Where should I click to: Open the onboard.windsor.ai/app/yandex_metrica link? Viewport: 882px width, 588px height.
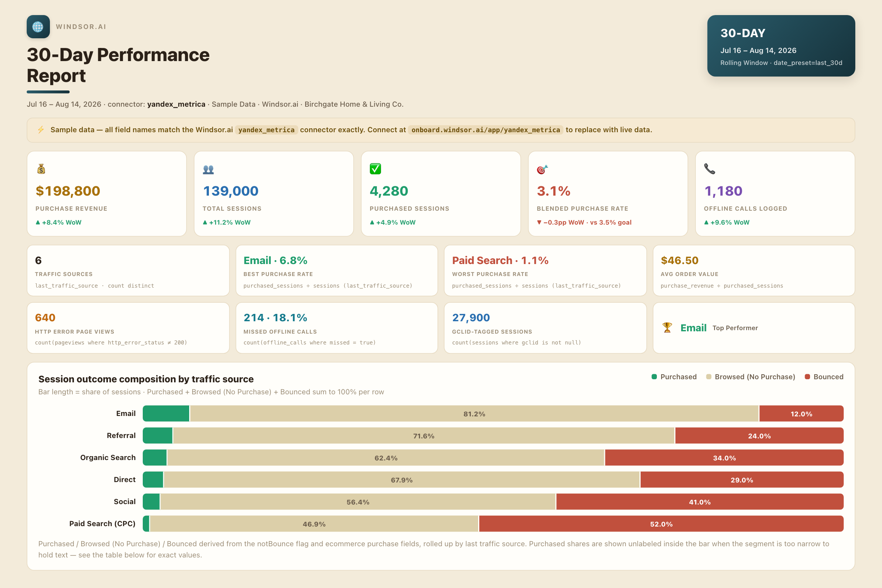(485, 130)
